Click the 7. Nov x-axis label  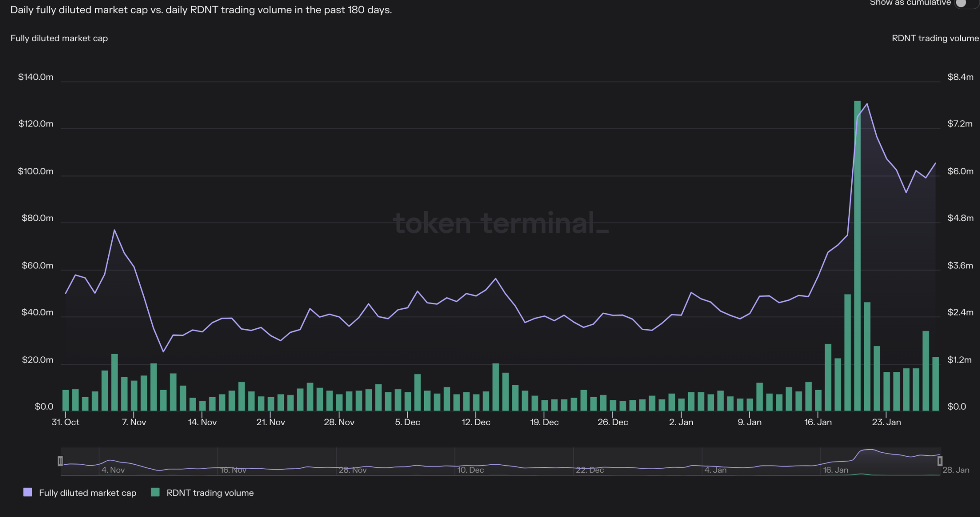click(x=134, y=422)
